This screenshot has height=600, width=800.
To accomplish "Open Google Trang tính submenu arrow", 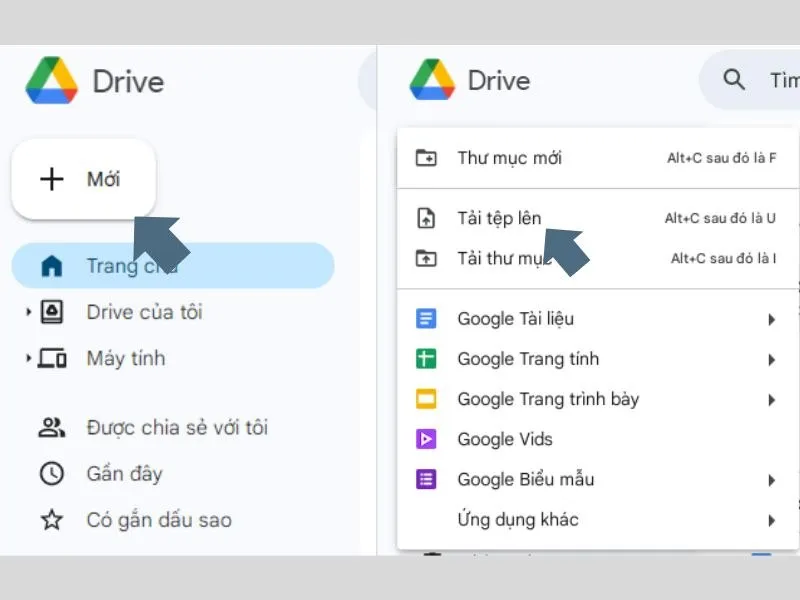I will (771, 360).
